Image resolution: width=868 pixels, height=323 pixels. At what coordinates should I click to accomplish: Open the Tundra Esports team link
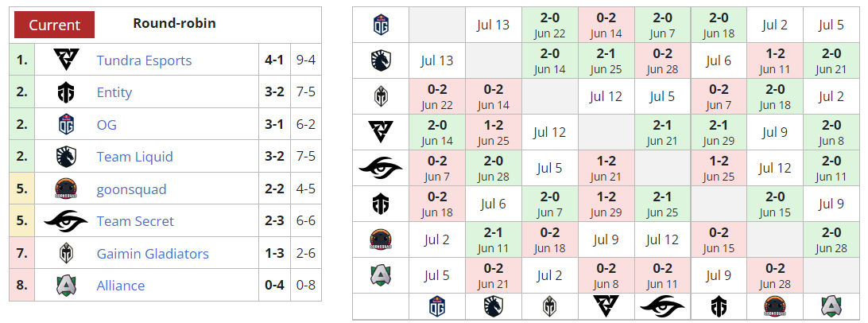pyautogui.click(x=144, y=60)
